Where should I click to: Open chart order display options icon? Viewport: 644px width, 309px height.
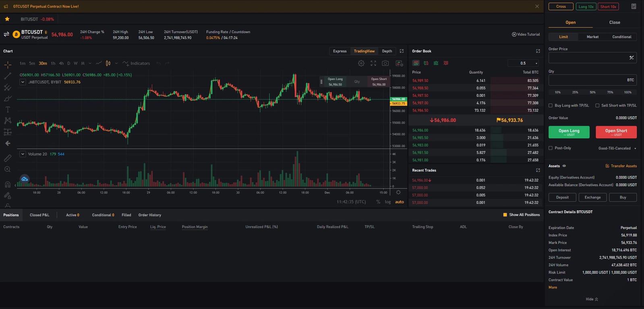pyautogui.click(x=399, y=63)
